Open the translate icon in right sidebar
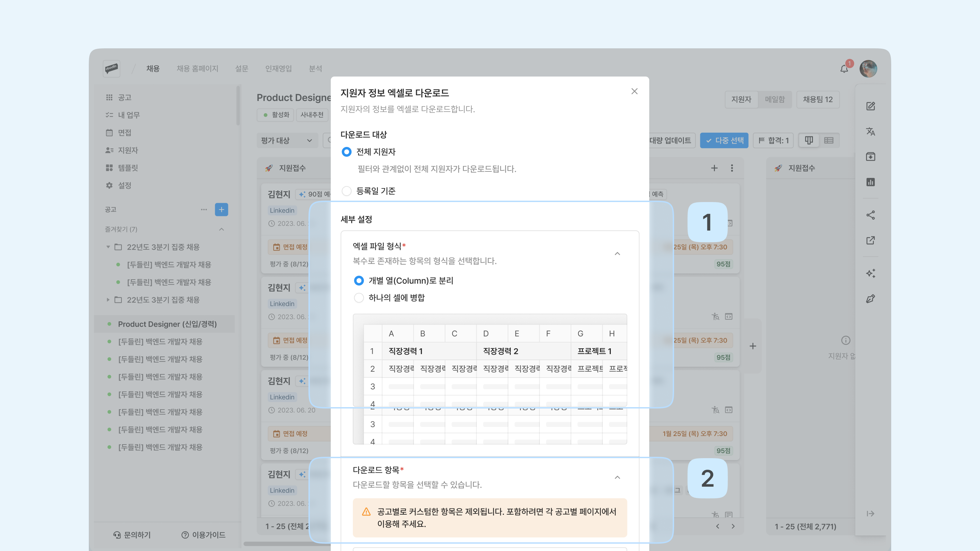 click(x=870, y=131)
